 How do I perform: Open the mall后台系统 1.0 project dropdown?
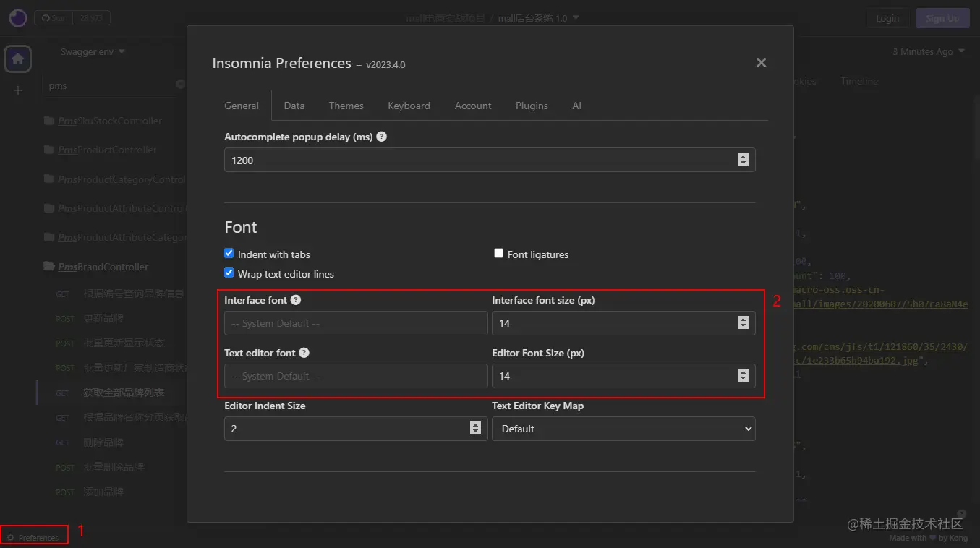click(x=538, y=18)
